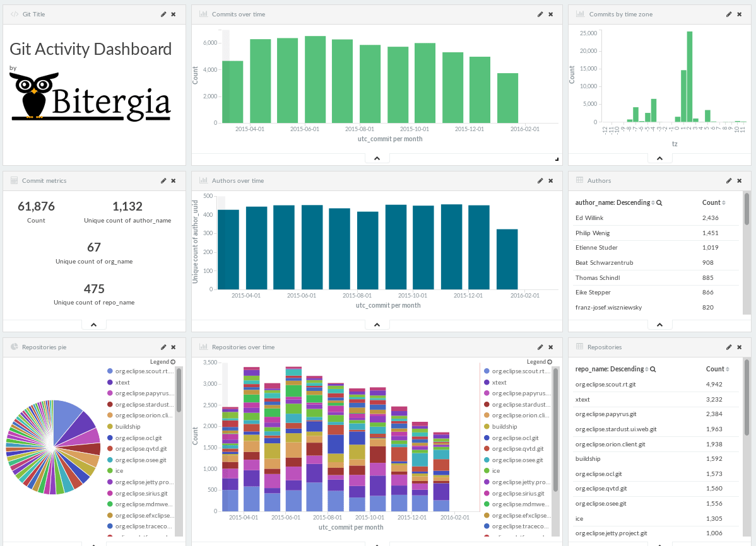Click the pencil edit icon on Commits over time panel
The image size is (756, 546).
tap(540, 14)
